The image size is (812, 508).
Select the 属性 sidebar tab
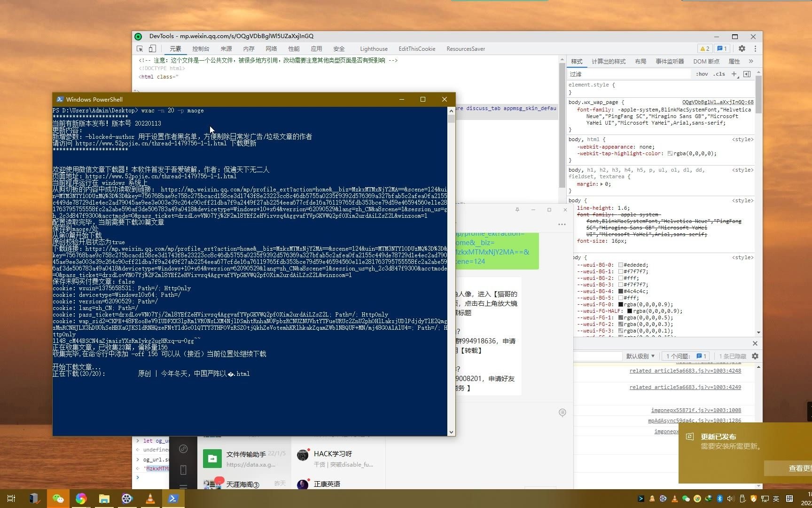pos(734,62)
